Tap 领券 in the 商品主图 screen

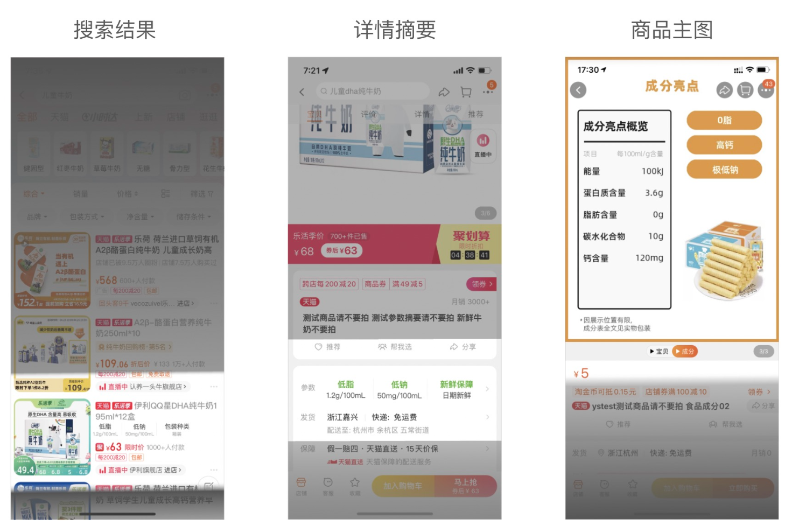coord(759,391)
